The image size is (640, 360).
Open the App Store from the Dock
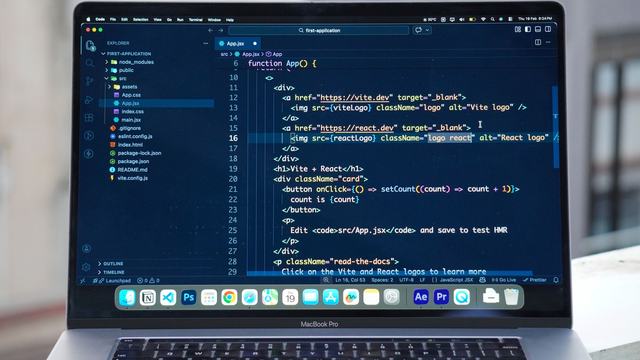331,297
